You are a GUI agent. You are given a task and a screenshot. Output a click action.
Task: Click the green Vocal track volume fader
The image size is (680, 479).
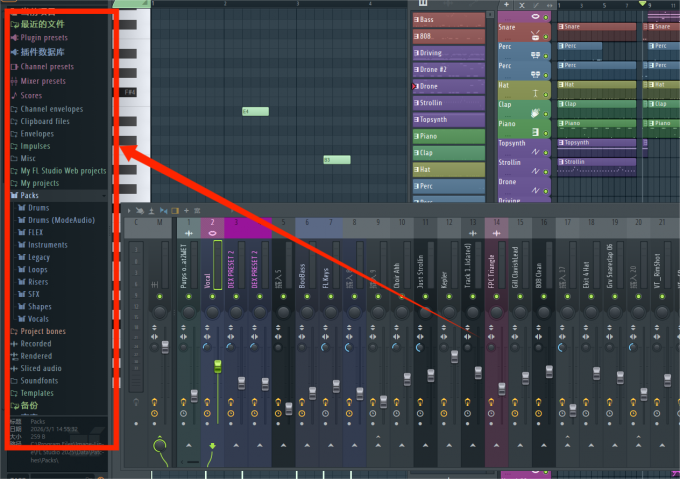218,366
